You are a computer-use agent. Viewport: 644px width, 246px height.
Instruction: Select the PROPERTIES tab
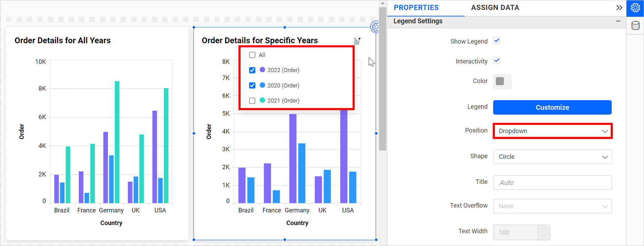point(416,8)
